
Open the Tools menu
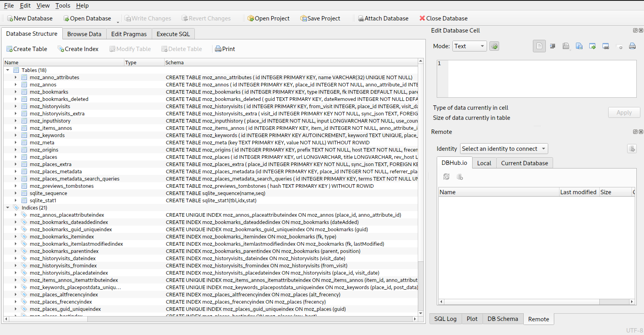pos(63,6)
